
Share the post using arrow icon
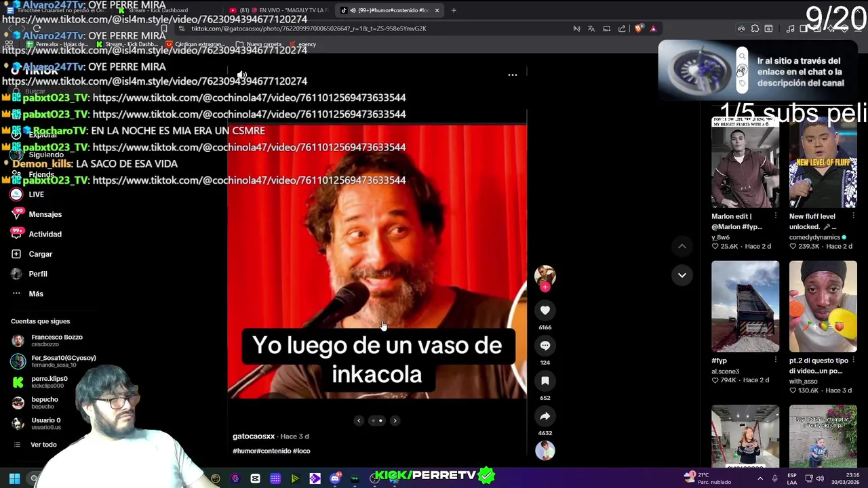point(545,416)
